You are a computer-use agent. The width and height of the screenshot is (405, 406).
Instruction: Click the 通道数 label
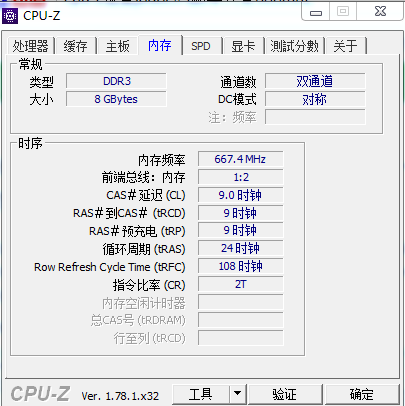[238, 82]
